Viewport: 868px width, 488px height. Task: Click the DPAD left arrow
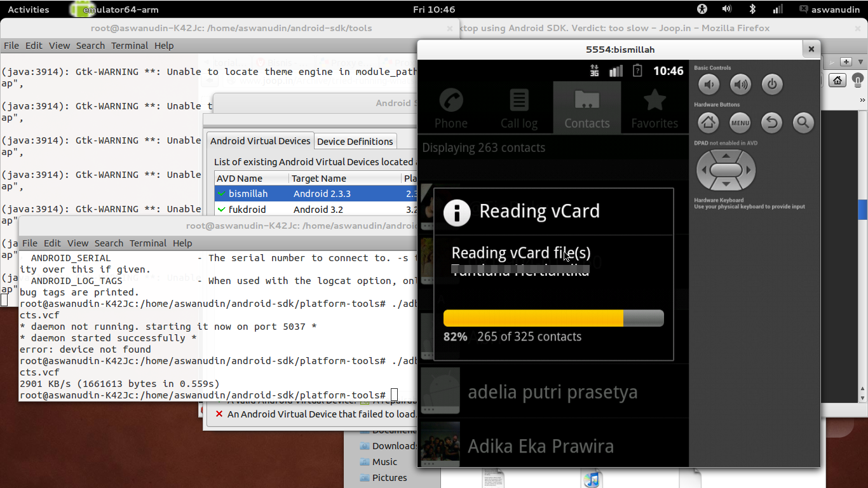click(x=703, y=170)
